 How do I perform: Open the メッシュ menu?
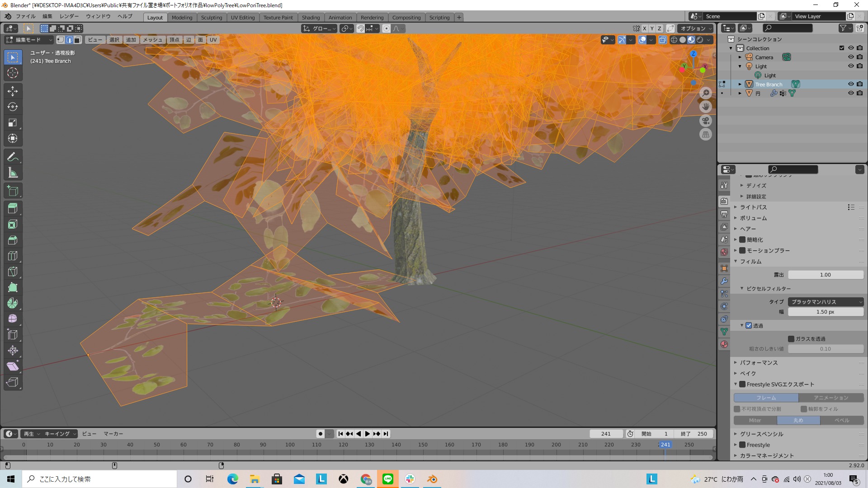[x=153, y=40]
